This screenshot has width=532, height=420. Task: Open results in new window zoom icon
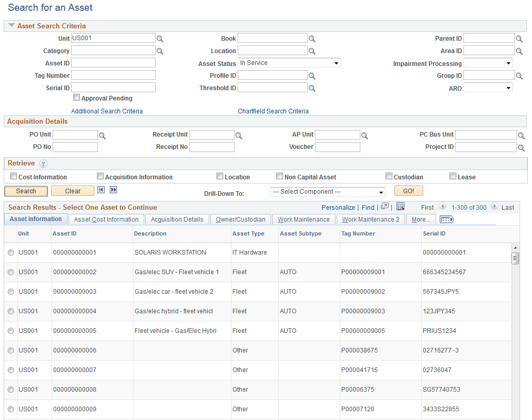[x=384, y=207]
